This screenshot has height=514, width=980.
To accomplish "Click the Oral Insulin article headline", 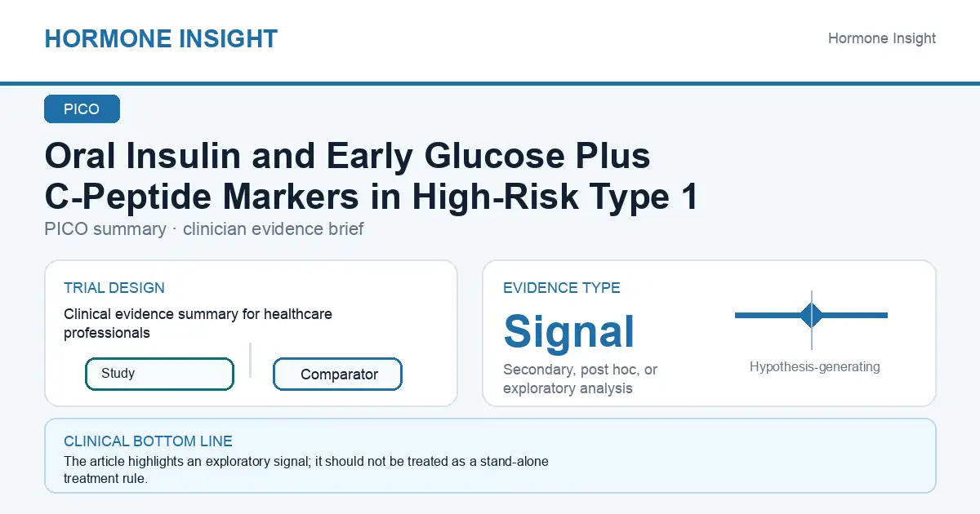I will [x=372, y=176].
